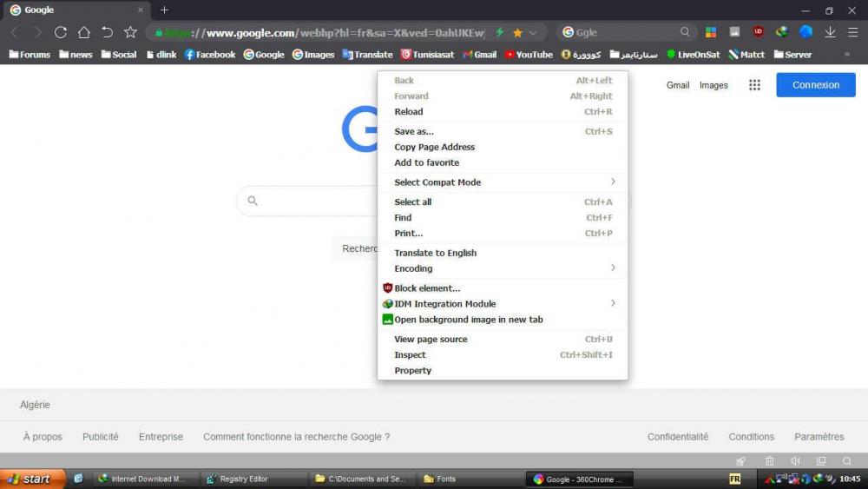This screenshot has width=868, height=489.
Task: Click the green lightning speed-mode icon
Action: pyautogui.click(x=500, y=33)
